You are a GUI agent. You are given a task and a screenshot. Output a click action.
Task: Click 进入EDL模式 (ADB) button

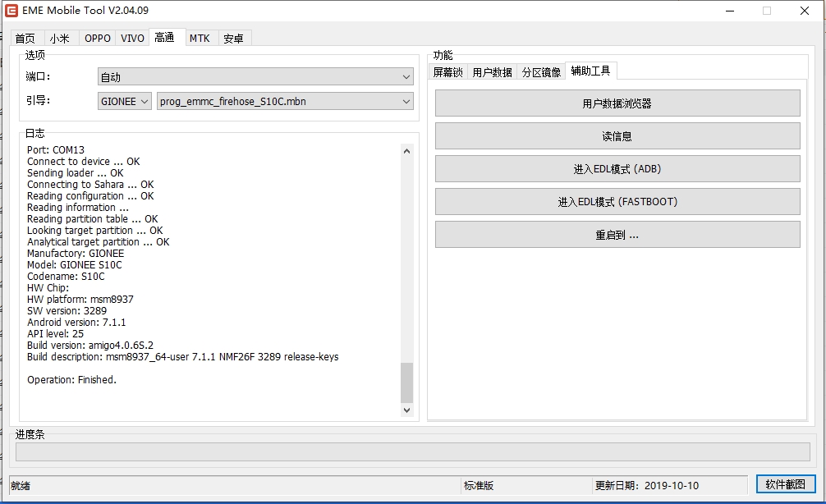(617, 168)
